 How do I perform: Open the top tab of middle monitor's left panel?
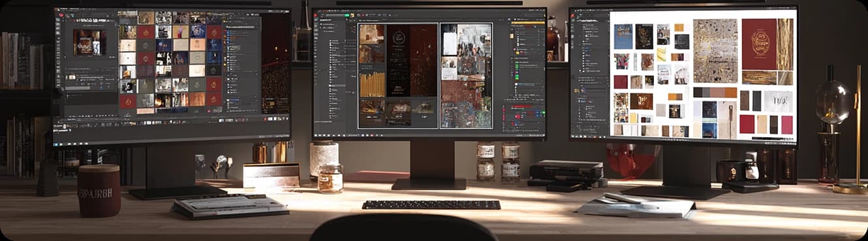tap(328, 20)
